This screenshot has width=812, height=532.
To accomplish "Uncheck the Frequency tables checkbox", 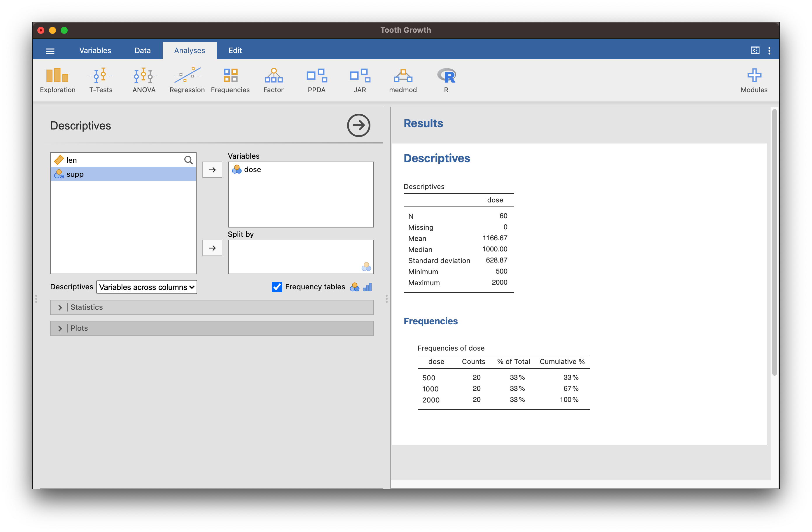I will click(x=277, y=287).
